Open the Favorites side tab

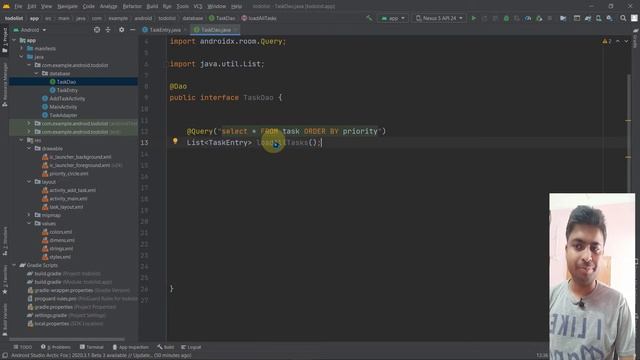(x=4, y=280)
